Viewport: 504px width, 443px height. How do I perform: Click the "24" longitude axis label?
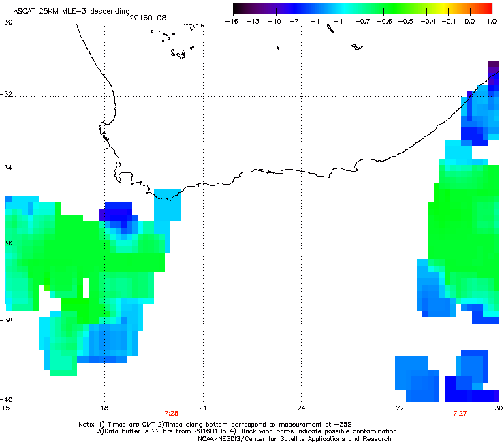(301, 408)
